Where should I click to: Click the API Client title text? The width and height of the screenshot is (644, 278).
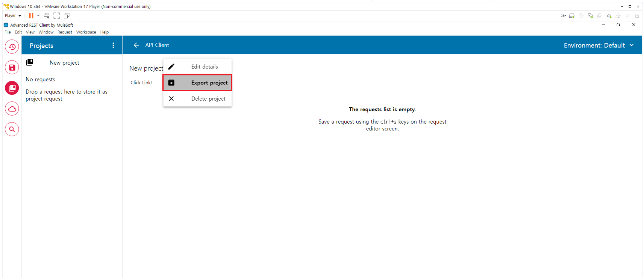pos(157,45)
